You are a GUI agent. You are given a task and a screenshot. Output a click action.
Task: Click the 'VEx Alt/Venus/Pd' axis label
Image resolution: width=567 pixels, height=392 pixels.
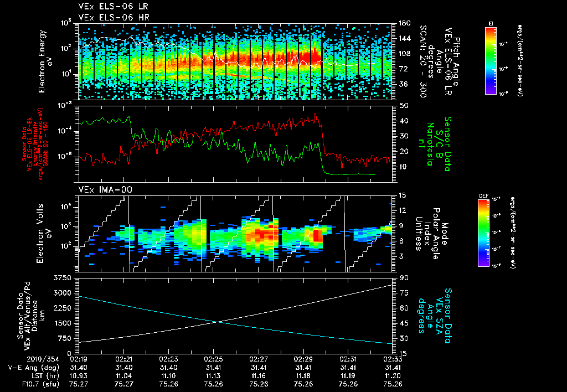tap(28, 316)
